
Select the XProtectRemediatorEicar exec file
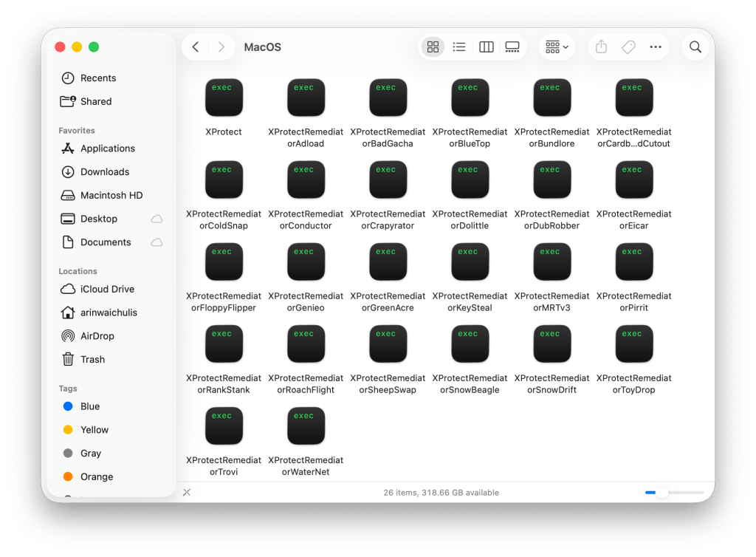coord(633,180)
